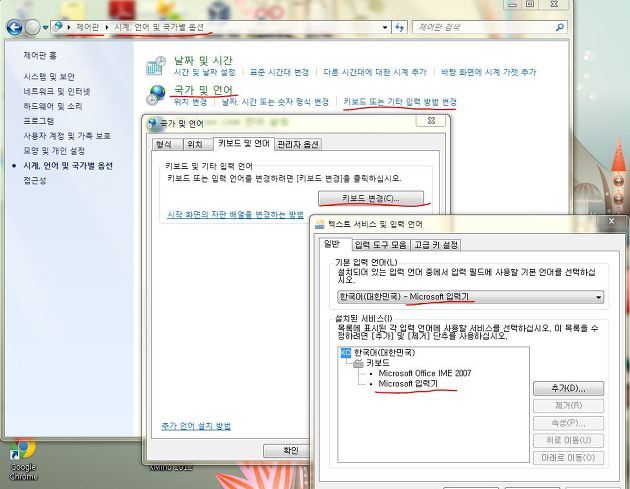The height and width of the screenshot is (489, 630).
Task: Click the 날짜 및 시간 calendar clock icon
Action: pyautogui.click(x=156, y=65)
